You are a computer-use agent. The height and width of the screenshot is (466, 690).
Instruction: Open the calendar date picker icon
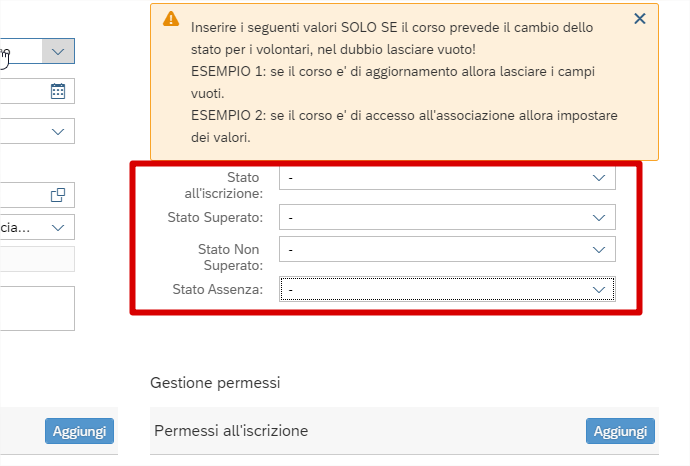pos(58,91)
